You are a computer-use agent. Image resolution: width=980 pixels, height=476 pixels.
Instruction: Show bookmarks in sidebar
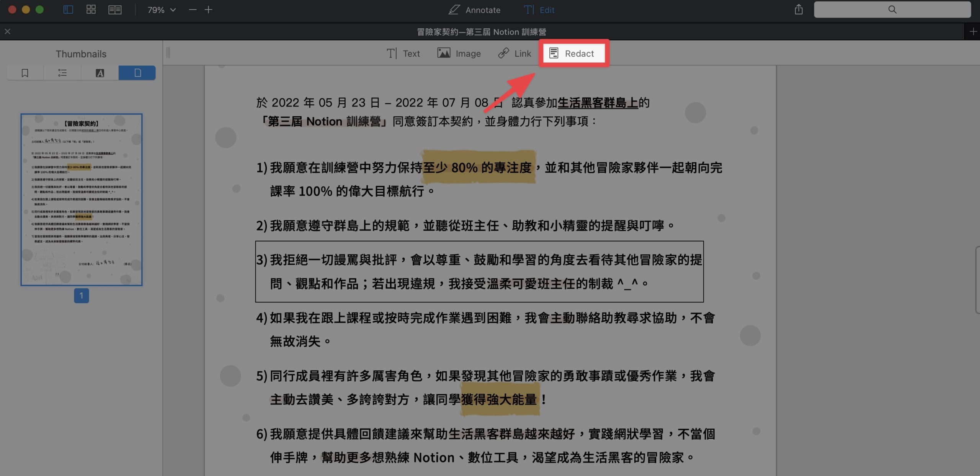pyautogui.click(x=25, y=73)
